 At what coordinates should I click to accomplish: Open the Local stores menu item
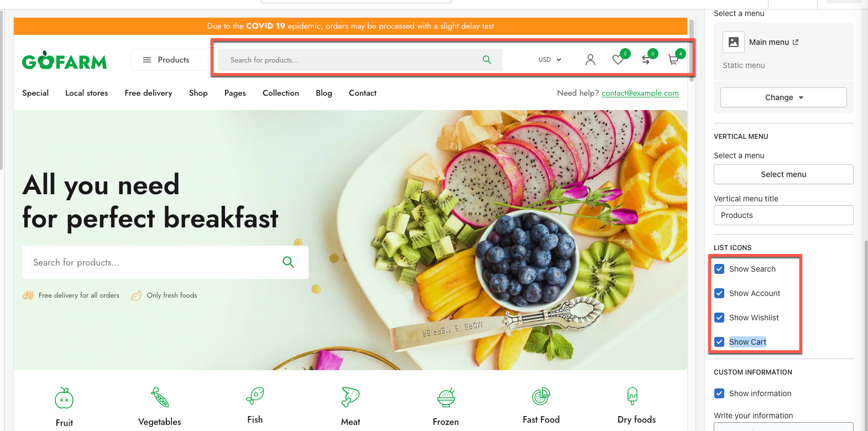(x=87, y=93)
